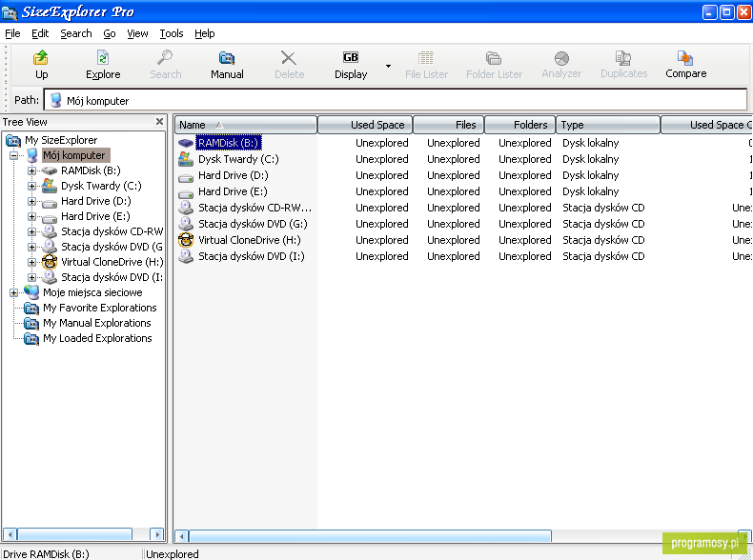753x560 pixels.
Task: Click Dysk Twardy (C:) list icon
Action: point(186,159)
